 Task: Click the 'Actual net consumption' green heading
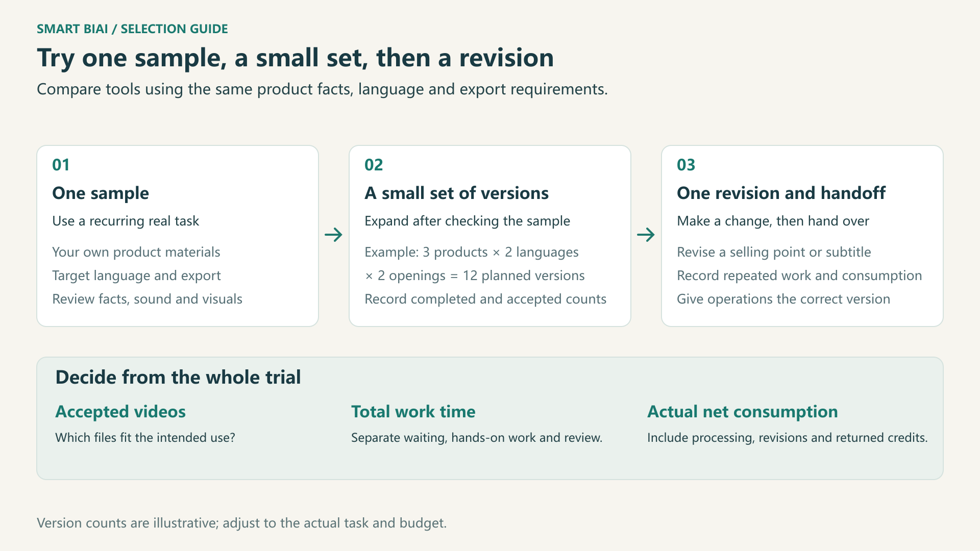coord(743,412)
